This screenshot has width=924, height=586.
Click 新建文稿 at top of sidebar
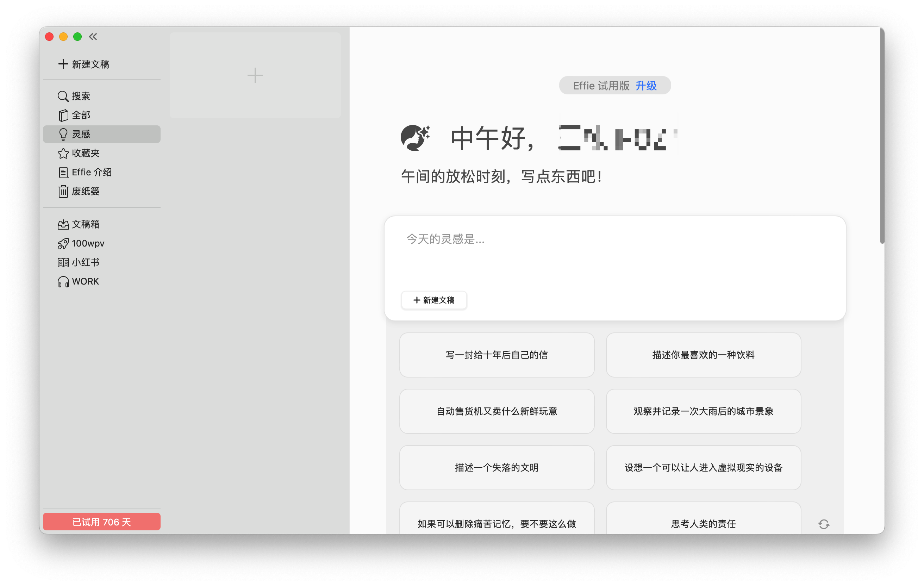coord(84,64)
